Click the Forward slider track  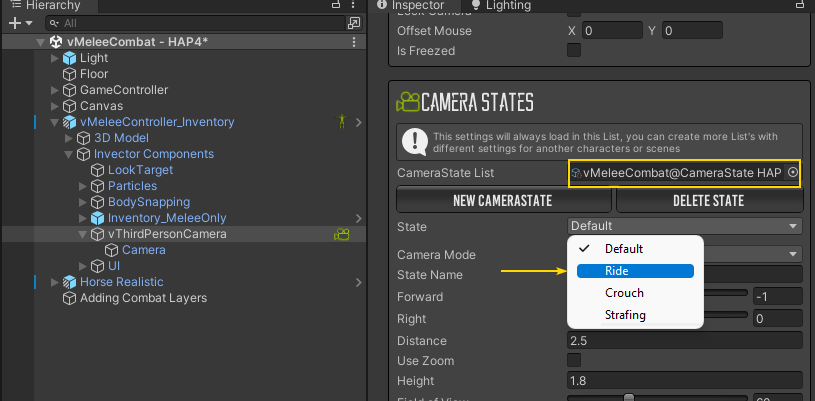pos(726,293)
